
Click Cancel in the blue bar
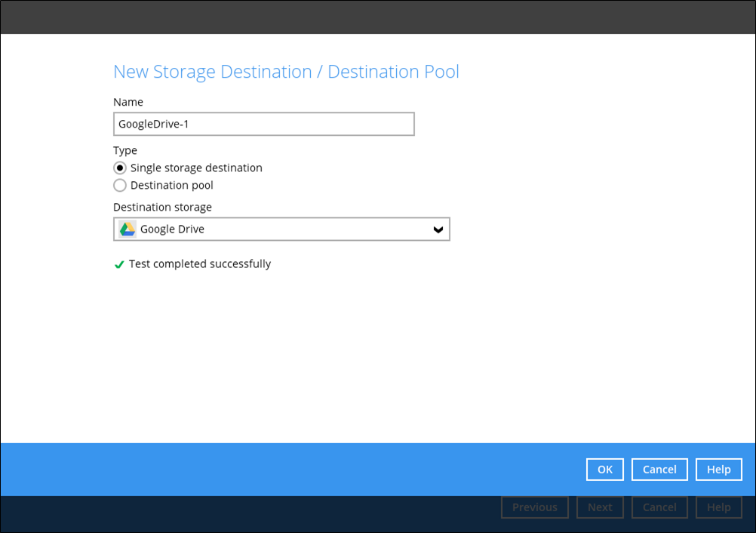coord(659,470)
